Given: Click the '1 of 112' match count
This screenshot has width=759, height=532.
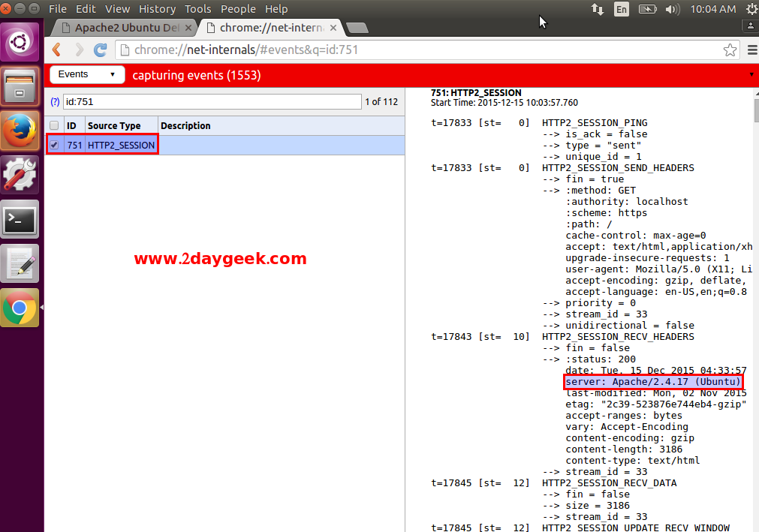Looking at the screenshot, I should [381, 102].
